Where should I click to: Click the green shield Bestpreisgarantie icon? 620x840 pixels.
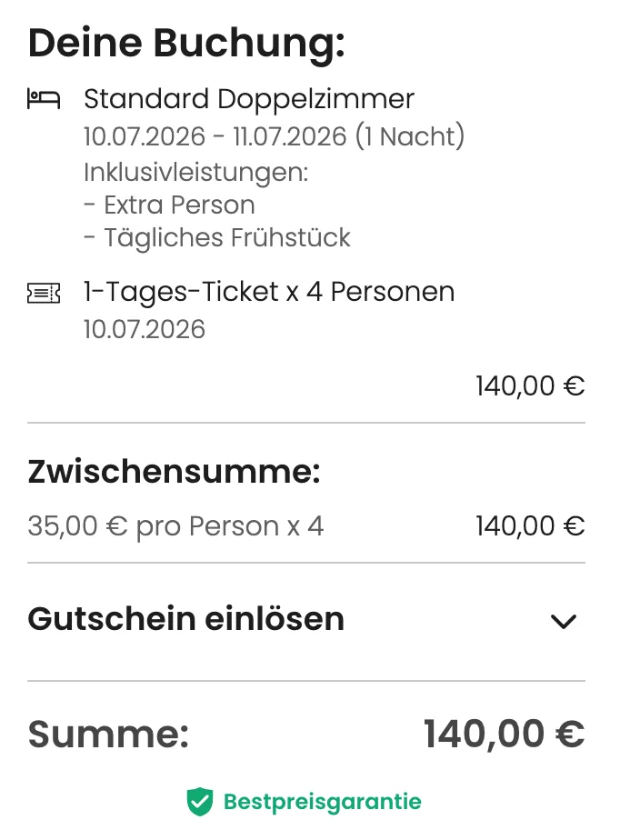click(x=200, y=802)
